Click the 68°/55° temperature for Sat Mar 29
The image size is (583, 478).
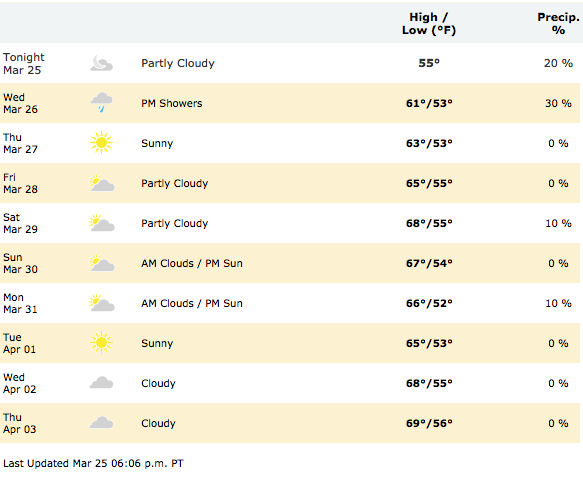[x=429, y=223]
